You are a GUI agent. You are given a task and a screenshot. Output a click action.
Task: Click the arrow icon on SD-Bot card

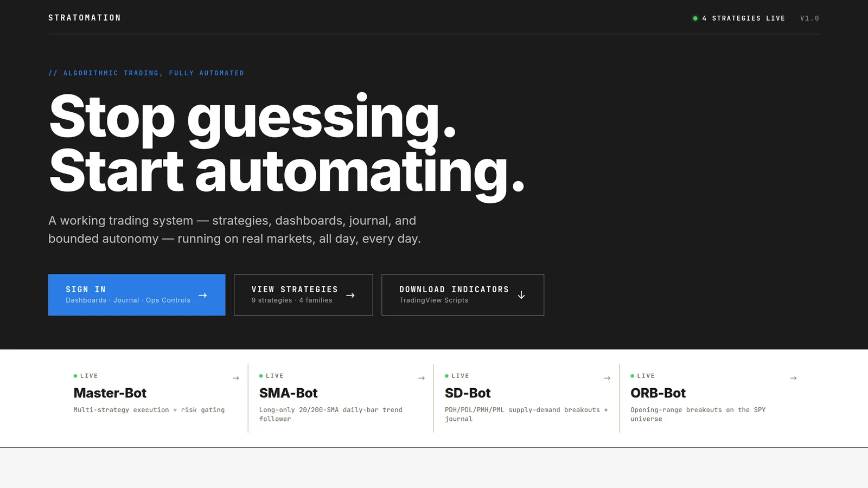[607, 378]
